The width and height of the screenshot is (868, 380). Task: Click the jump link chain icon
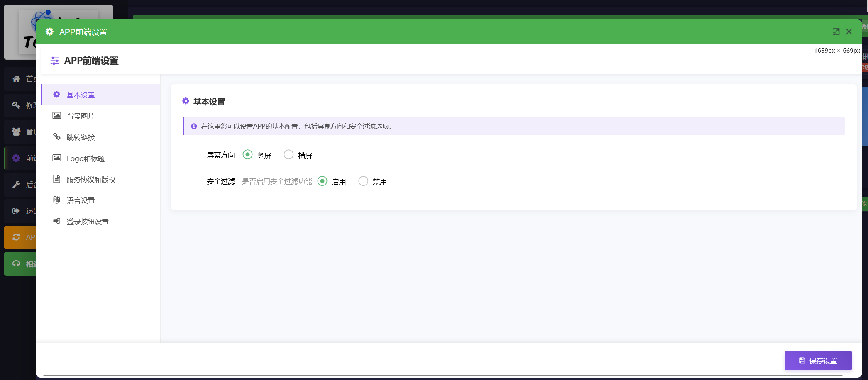pos(57,136)
